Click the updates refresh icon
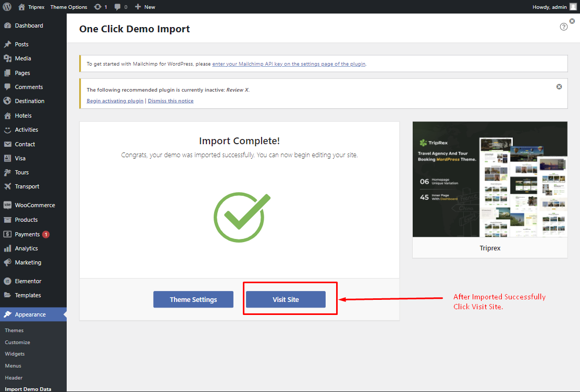580x392 pixels. [x=97, y=7]
